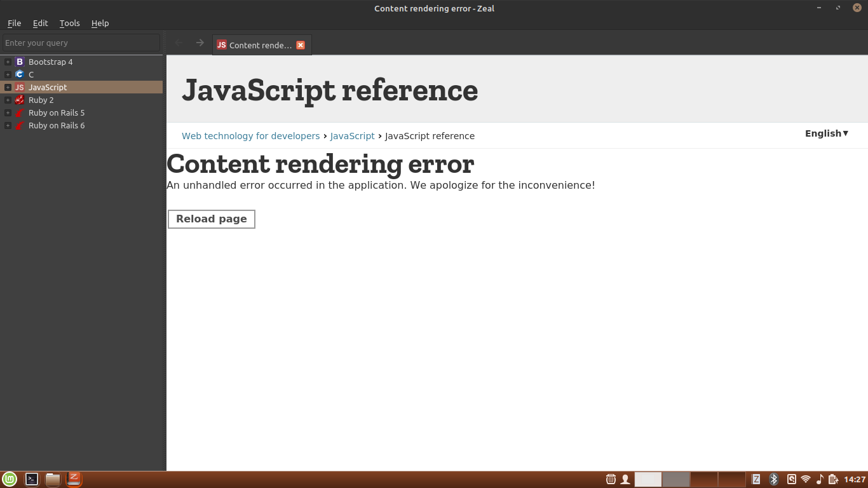Follow the Web technology for developers link

click(251, 136)
